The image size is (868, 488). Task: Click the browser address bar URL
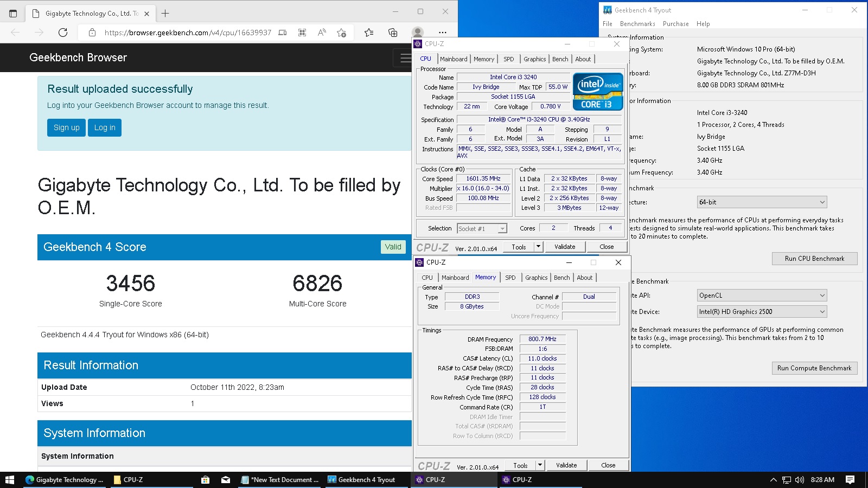(188, 33)
